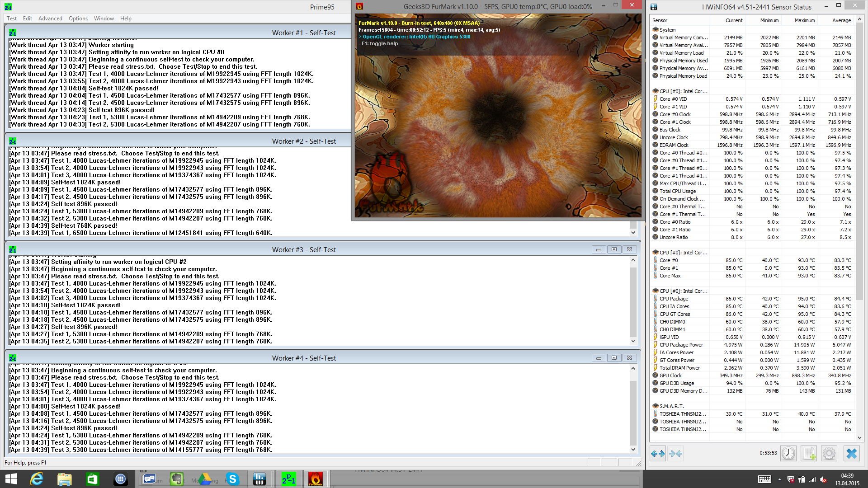
Task: Open Skype from the taskbar
Action: pyautogui.click(x=232, y=479)
